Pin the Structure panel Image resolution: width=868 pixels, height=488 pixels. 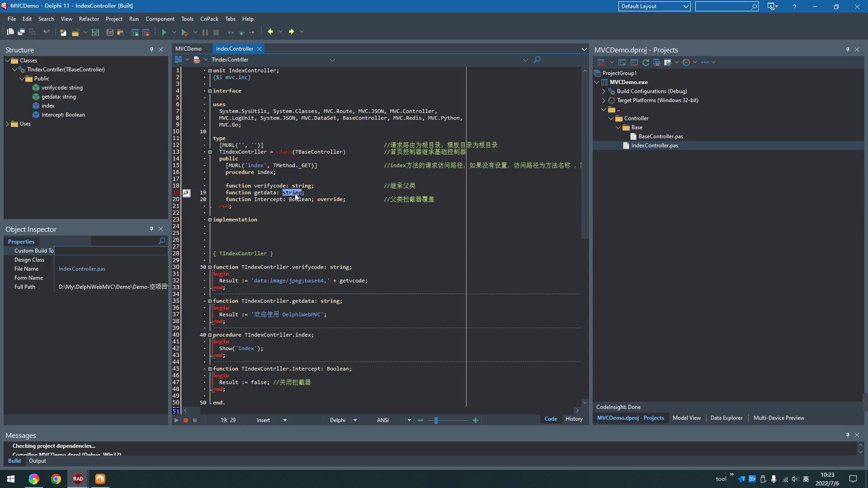151,50
